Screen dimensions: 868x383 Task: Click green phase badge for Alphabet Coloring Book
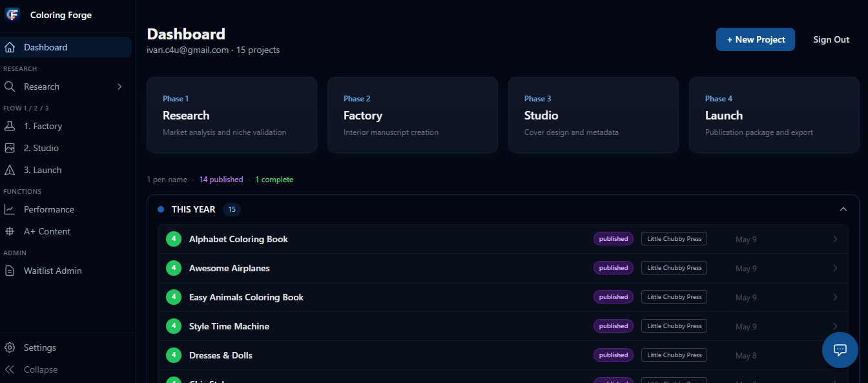174,239
